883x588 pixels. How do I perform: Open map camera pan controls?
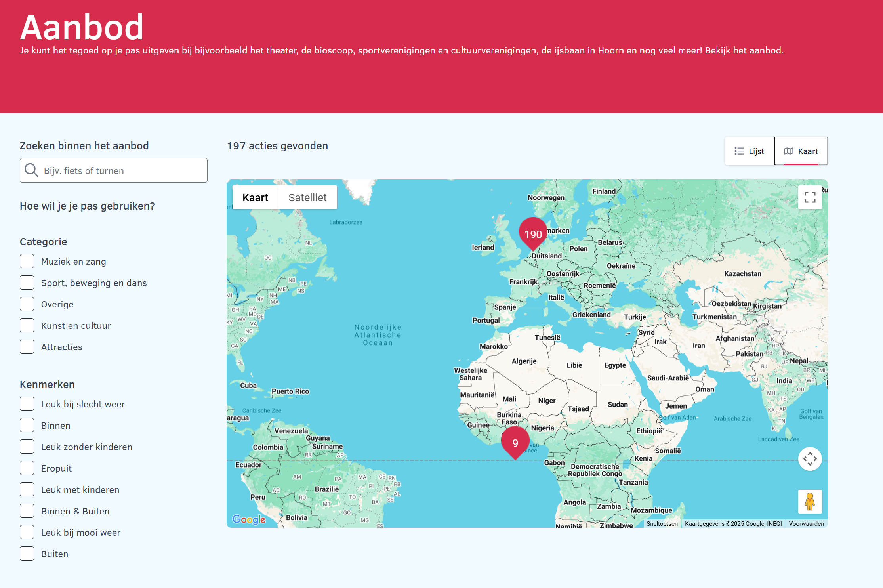(x=810, y=459)
